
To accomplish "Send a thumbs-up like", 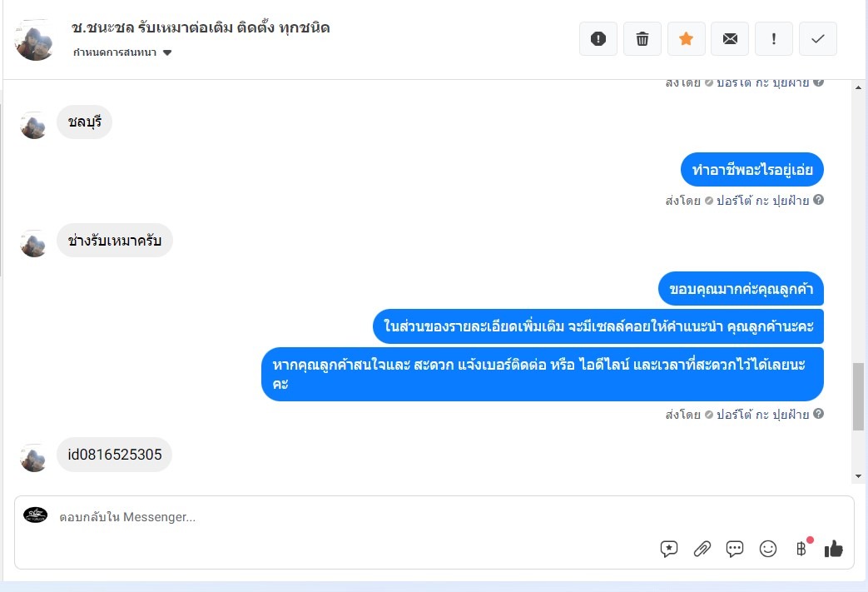I will (833, 549).
